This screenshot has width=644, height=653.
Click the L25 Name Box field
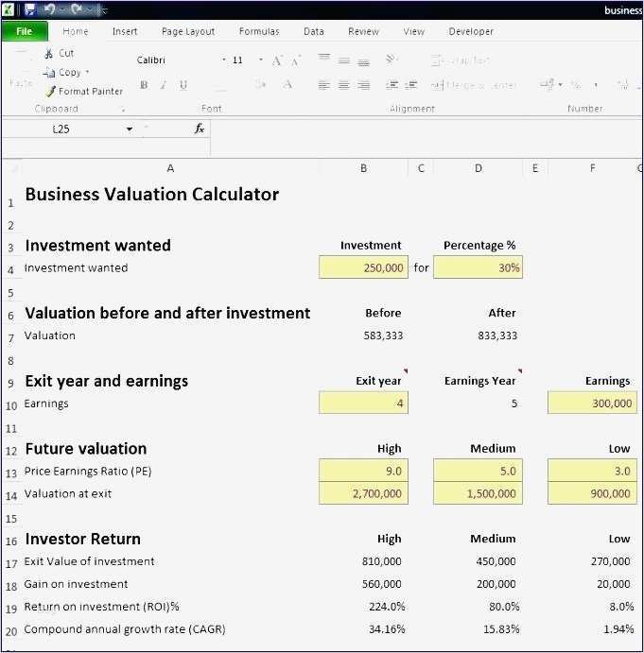coord(61,129)
